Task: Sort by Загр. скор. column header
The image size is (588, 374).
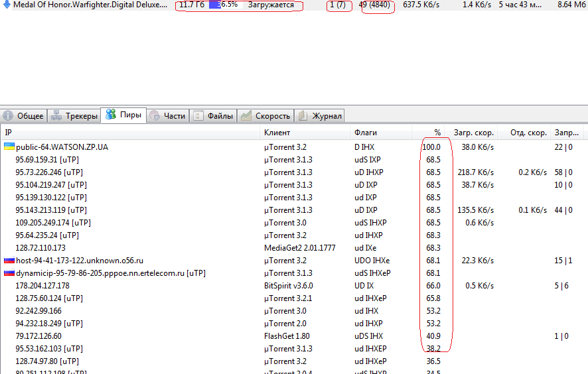Action: click(x=471, y=132)
